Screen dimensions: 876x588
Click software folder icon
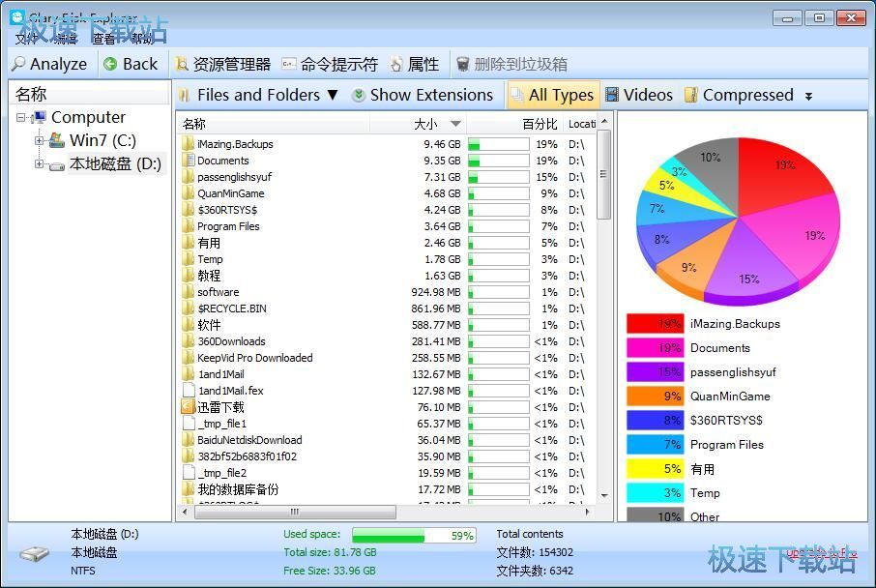189,292
